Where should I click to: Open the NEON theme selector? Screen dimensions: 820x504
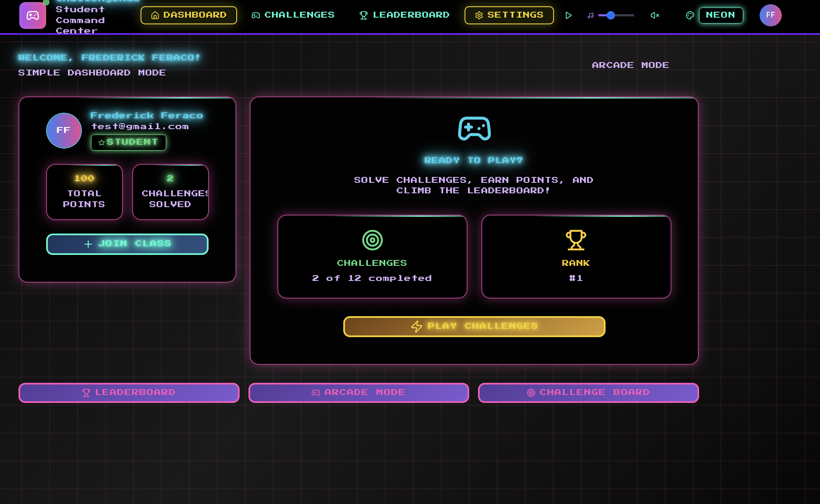click(x=721, y=16)
